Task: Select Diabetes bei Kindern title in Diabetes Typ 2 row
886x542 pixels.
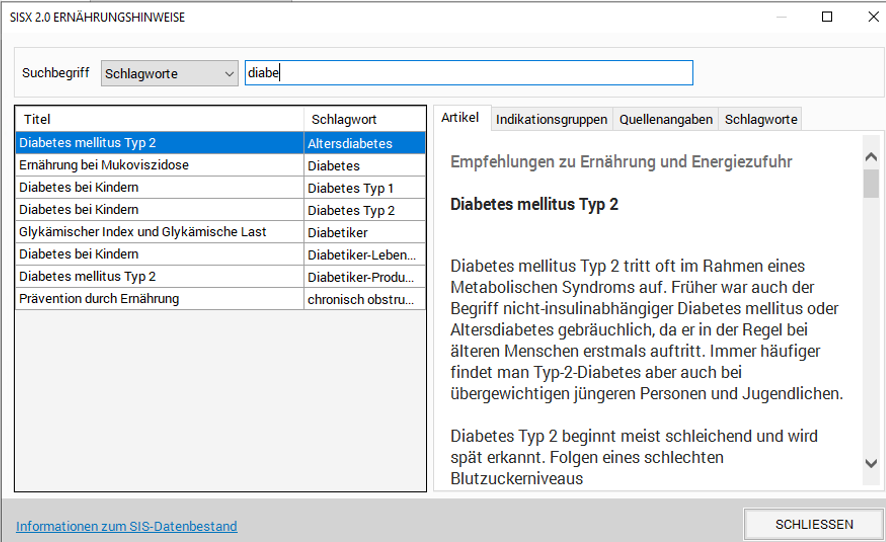Action: point(160,210)
